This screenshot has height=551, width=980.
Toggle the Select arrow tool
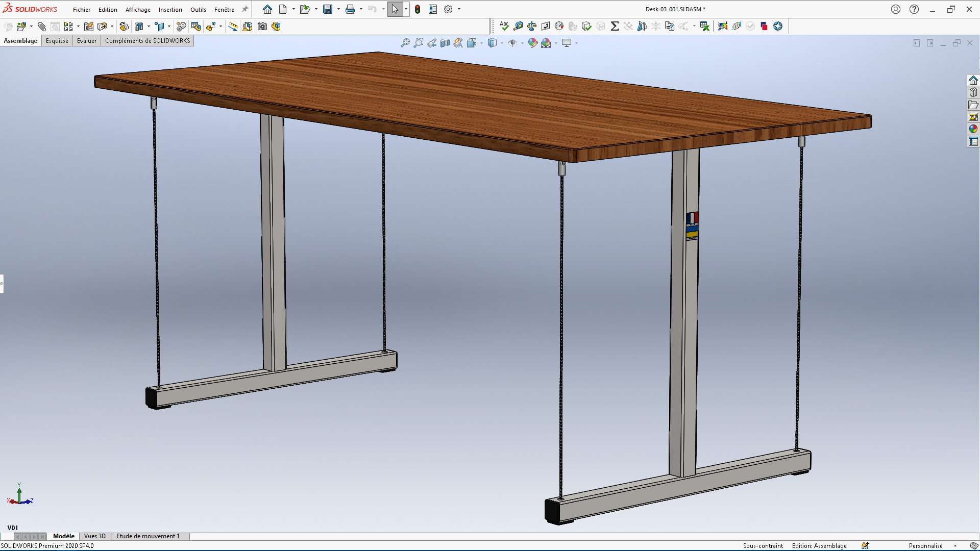[395, 9]
